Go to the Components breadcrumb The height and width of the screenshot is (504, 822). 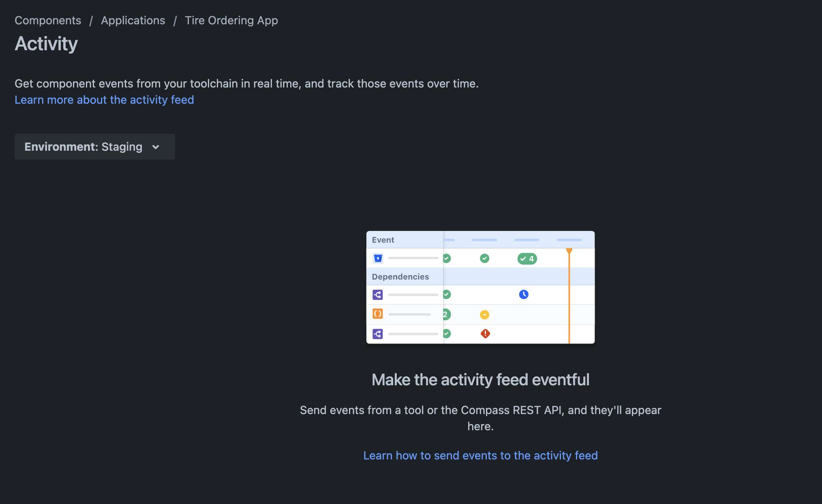tap(48, 20)
